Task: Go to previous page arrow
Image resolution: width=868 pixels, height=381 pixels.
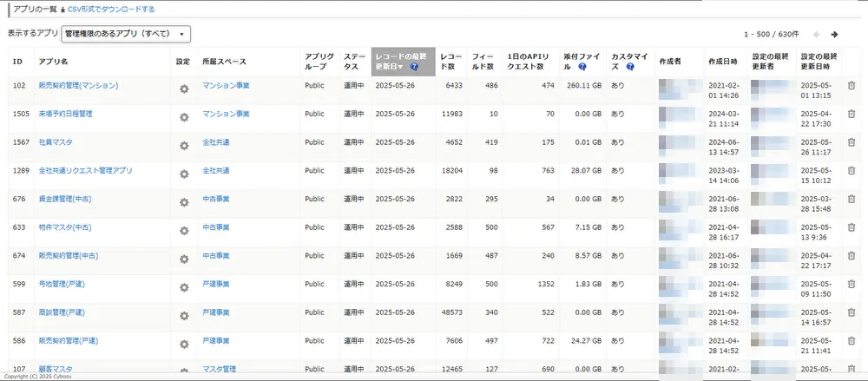Action: coord(816,35)
